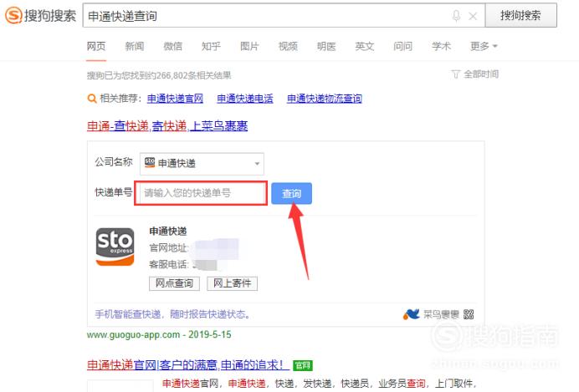Click the 请输入您的快递单号 input field
This screenshot has height=392, width=579.
(201, 193)
